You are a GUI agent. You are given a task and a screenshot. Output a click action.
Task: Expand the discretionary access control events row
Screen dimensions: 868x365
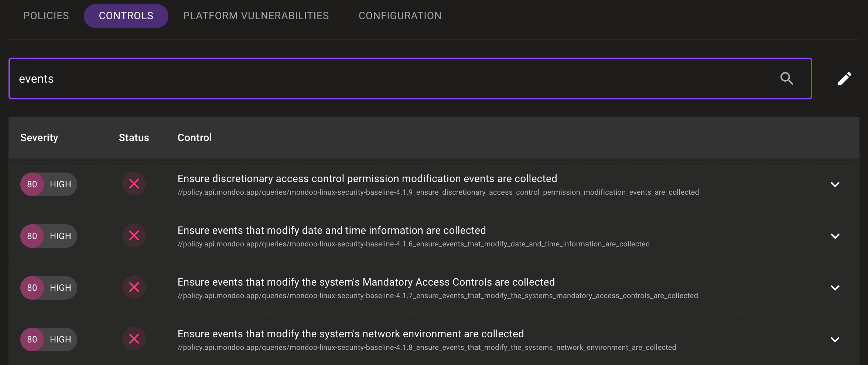pos(836,184)
